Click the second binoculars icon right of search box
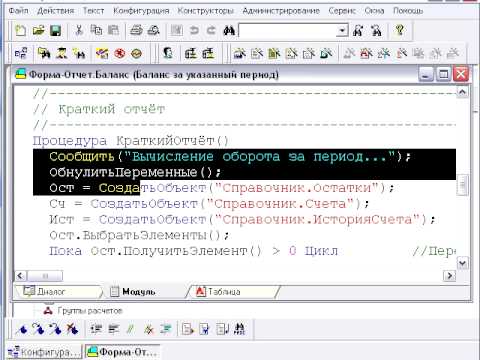 (x=376, y=31)
